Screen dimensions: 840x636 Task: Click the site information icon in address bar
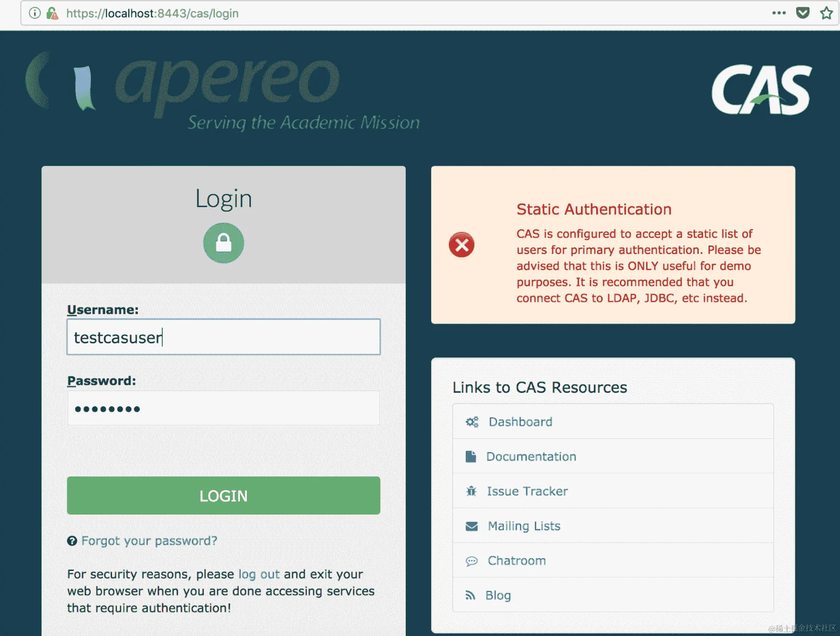point(34,13)
